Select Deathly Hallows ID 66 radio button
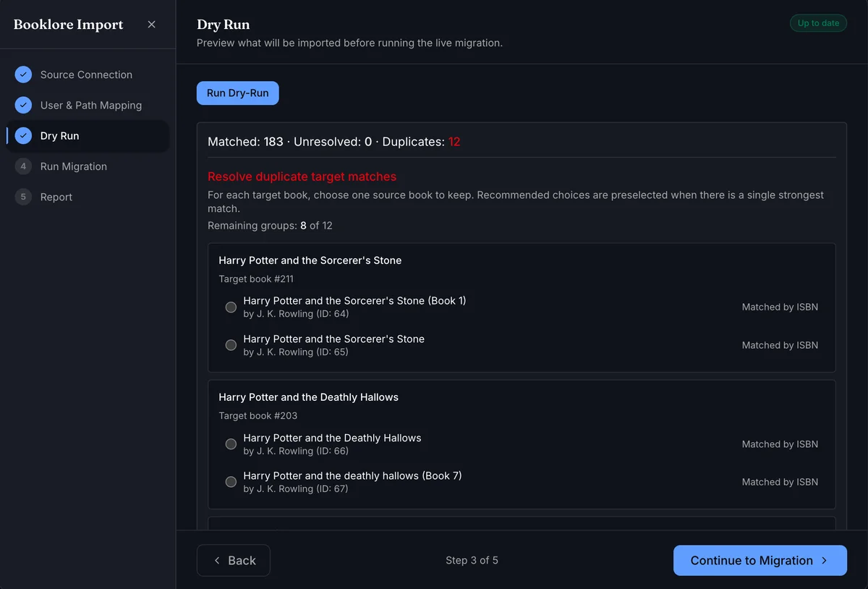Viewport: 868px width, 589px height. 231,444
